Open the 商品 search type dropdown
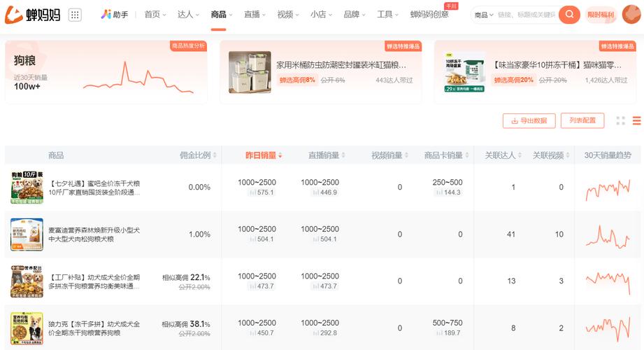Image resolution: width=644 pixels, height=350 pixels. click(x=483, y=15)
